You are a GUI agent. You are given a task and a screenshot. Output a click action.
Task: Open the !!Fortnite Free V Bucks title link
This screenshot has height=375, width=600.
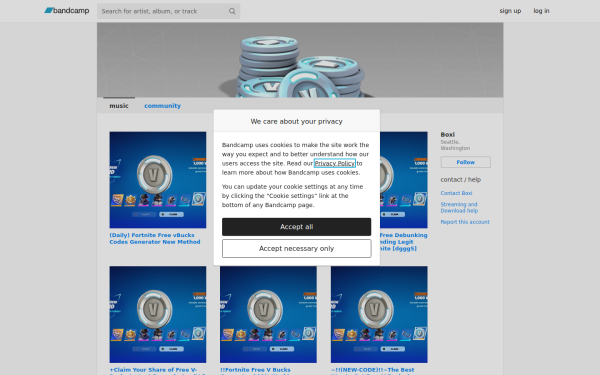[255, 370]
